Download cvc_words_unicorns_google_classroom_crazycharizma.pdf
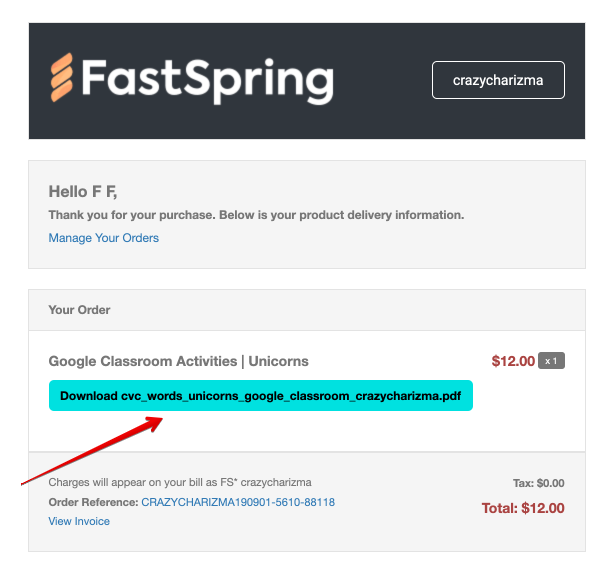 pos(261,396)
